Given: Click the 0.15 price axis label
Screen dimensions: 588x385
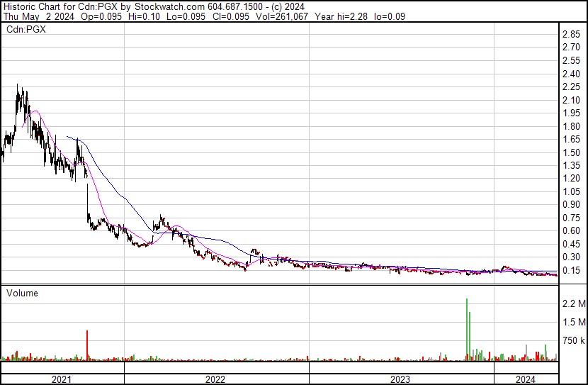Looking at the screenshot, I should 571,270.
